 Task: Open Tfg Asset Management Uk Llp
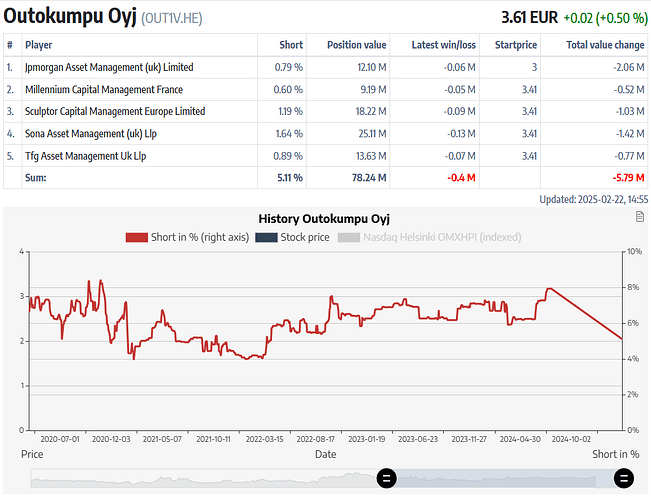[x=86, y=156]
